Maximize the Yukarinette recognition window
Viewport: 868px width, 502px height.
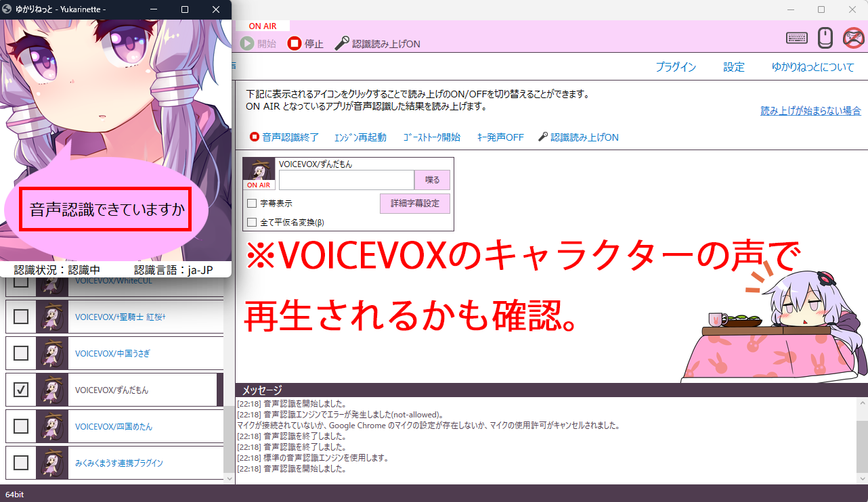point(185,9)
